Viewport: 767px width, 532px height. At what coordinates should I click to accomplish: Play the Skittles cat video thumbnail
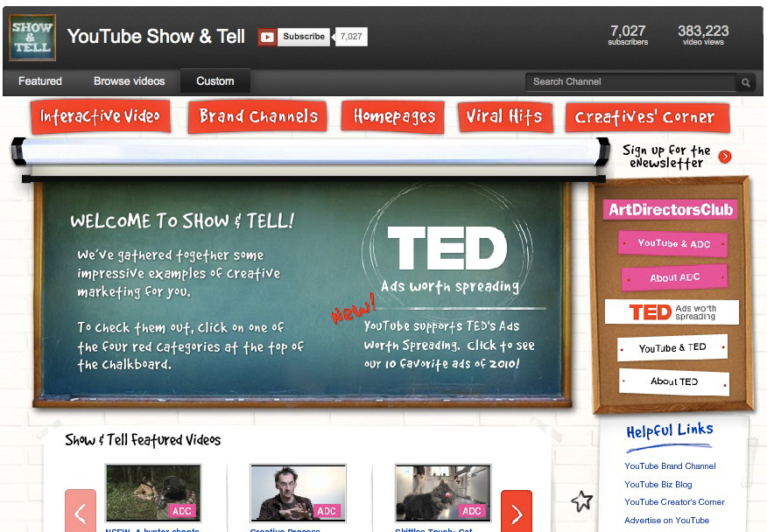443,493
